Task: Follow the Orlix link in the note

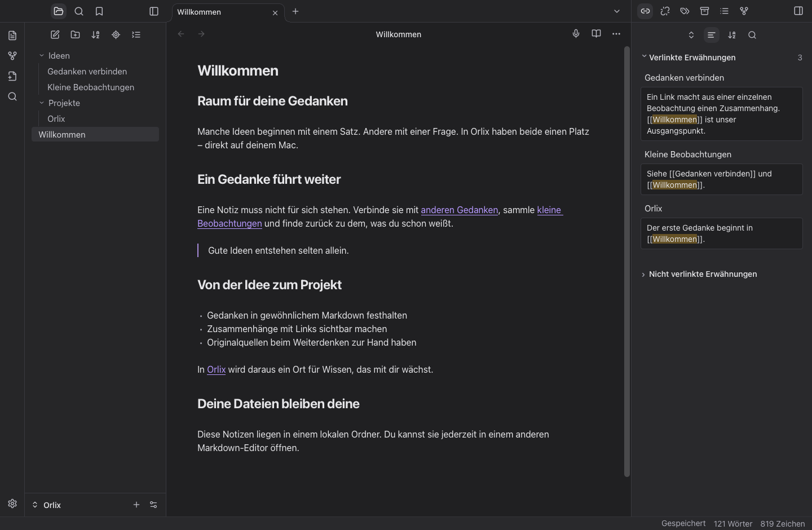Action: pyautogui.click(x=216, y=370)
